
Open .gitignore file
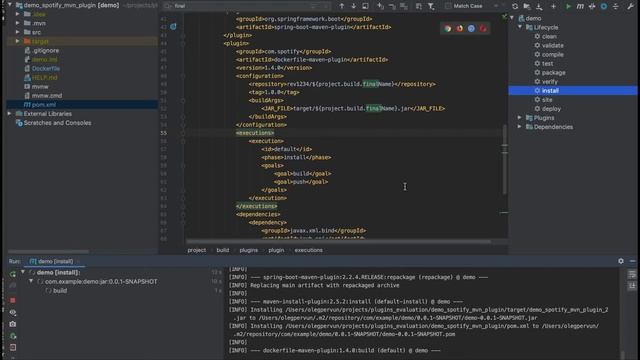[45, 50]
